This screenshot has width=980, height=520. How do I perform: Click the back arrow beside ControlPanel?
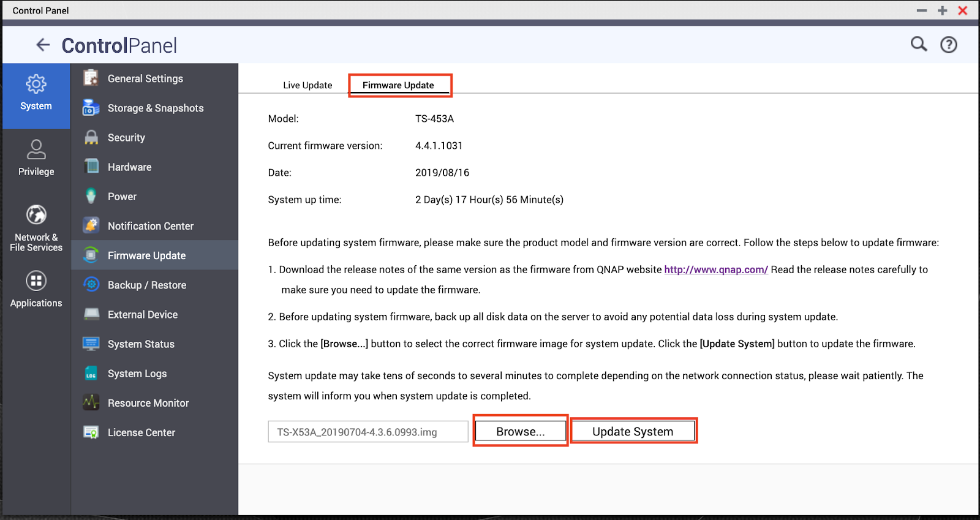pos(43,45)
